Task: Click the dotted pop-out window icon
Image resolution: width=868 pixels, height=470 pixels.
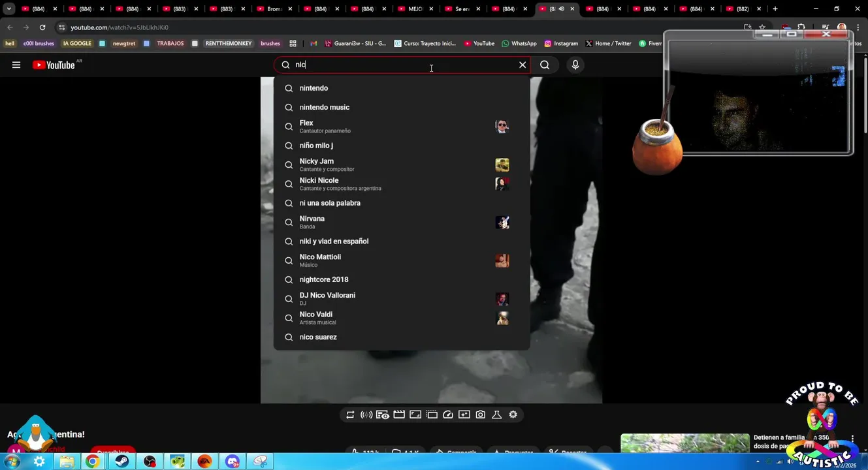Action: pyautogui.click(x=432, y=415)
